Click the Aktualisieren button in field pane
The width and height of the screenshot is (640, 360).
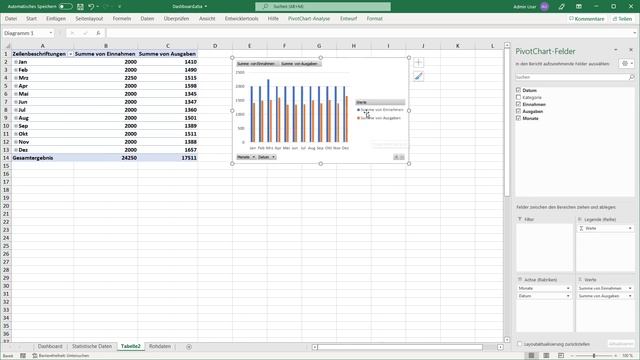[621, 344]
